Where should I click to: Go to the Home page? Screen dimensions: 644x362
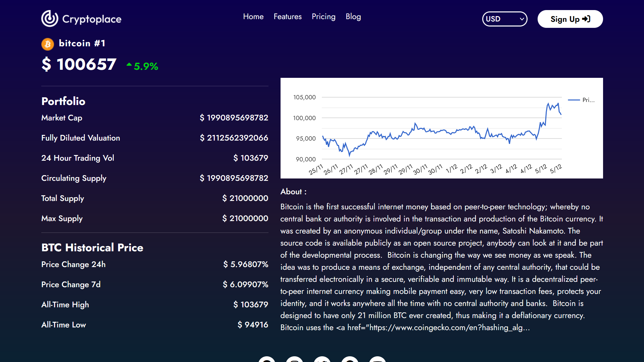click(x=253, y=16)
